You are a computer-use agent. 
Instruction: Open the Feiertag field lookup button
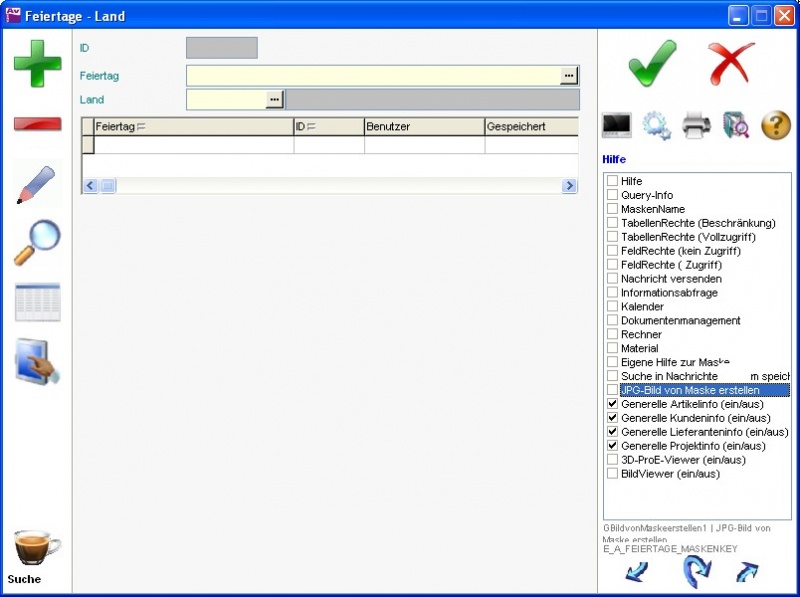[x=569, y=76]
